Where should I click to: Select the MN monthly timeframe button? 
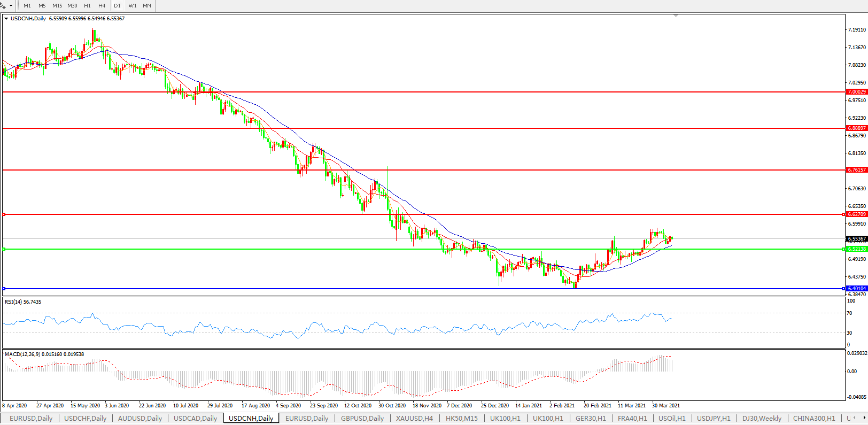tap(147, 5)
